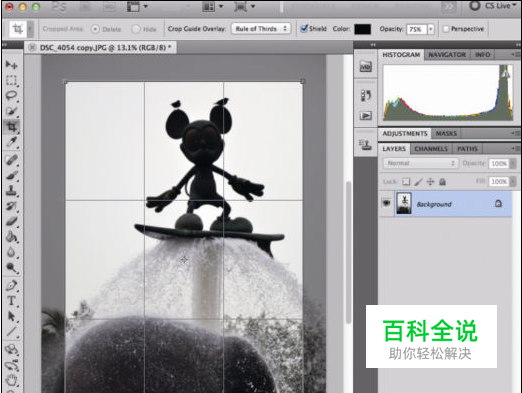Open the Histogram panel options menu
Screen dimensions: 522x393
click(x=516, y=54)
